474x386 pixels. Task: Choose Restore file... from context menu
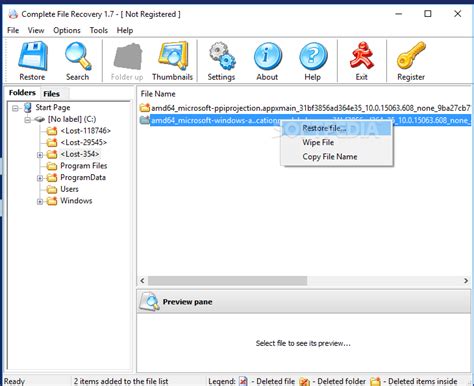click(x=337, y=128)
